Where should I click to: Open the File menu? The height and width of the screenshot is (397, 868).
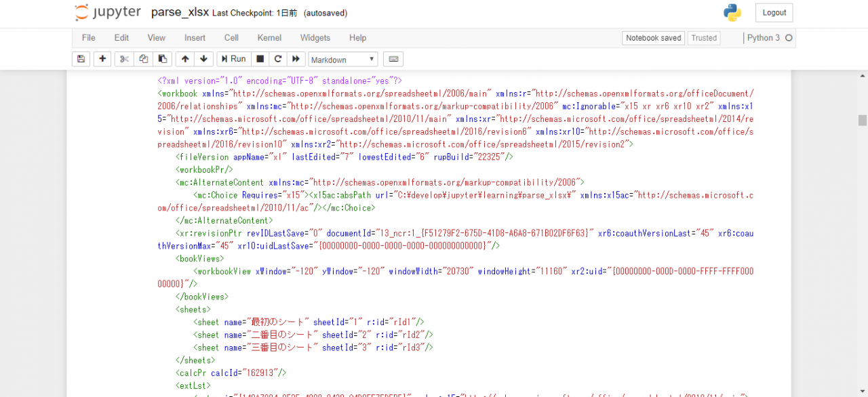pyautogui.click(x=88, y=38)
